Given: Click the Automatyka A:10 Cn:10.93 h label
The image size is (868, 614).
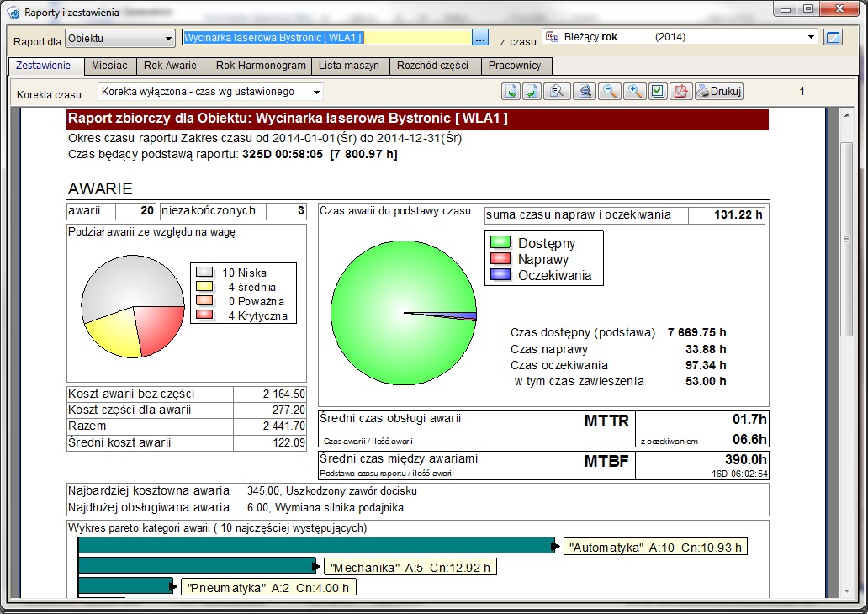Looking at the screenshot, I should (655, 548).
